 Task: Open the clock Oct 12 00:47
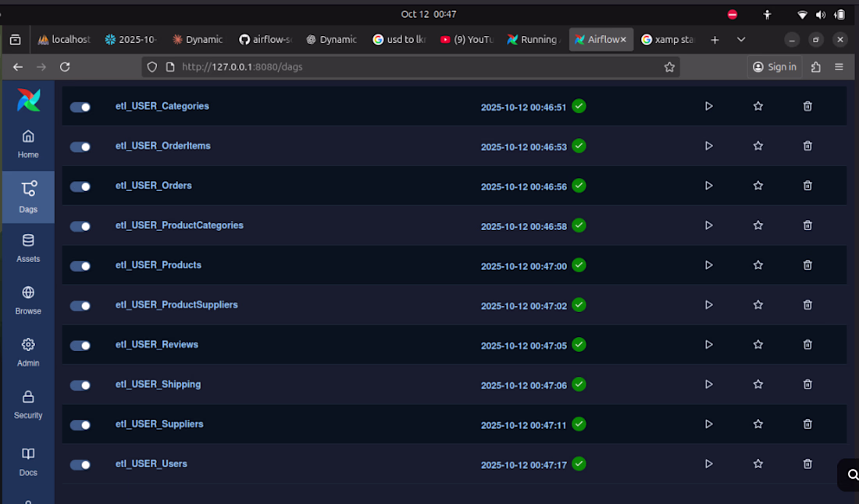coord(429,14)
